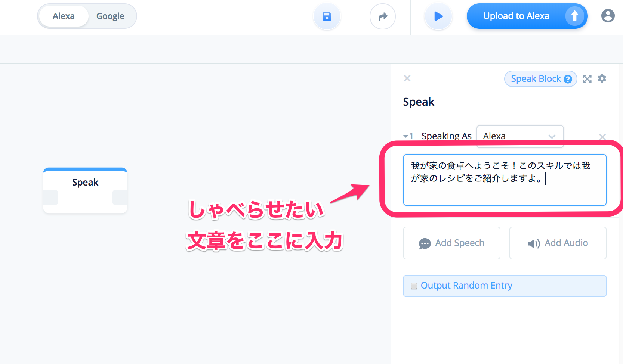Open the Speaking As Alexa dropdown
Image resolution: width=623 pixels, height=364 pixels.
[x=519, y=136]
